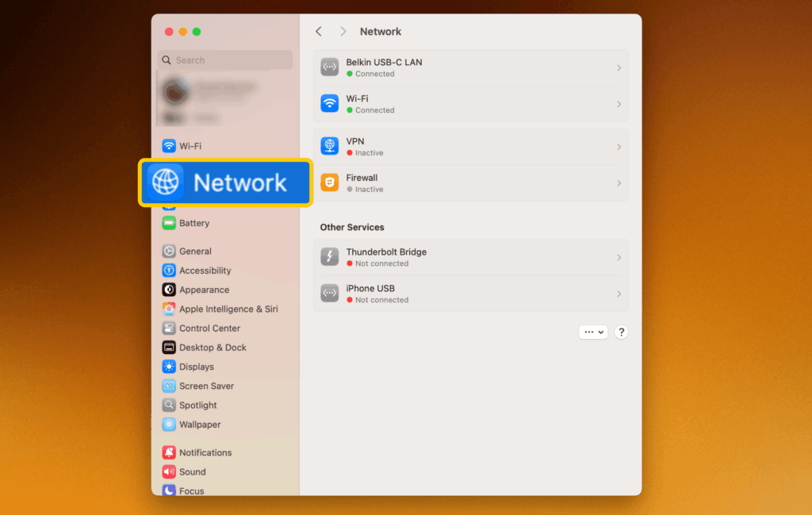Open the Thunderbolt Bridge icon
Image resolution: width=812 pixels, height=515 pixels.
330,257
